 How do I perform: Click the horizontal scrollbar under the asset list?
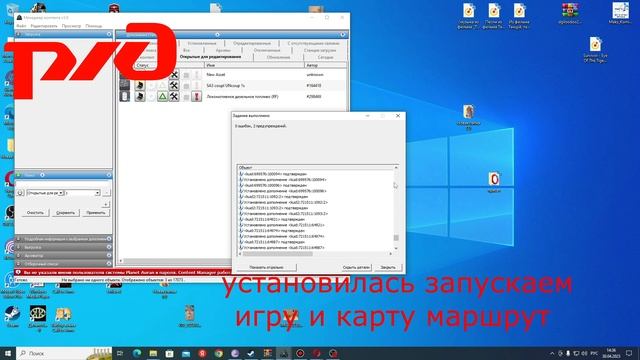tap(178, 261)
